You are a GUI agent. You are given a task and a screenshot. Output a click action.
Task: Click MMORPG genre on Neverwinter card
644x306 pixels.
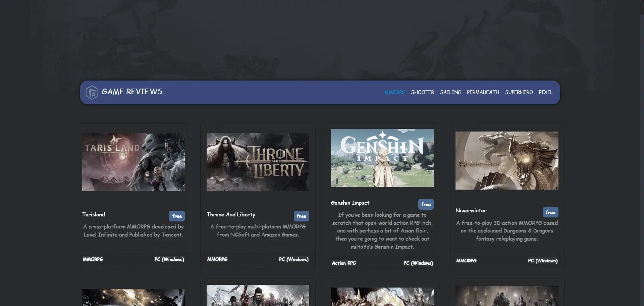466,261
